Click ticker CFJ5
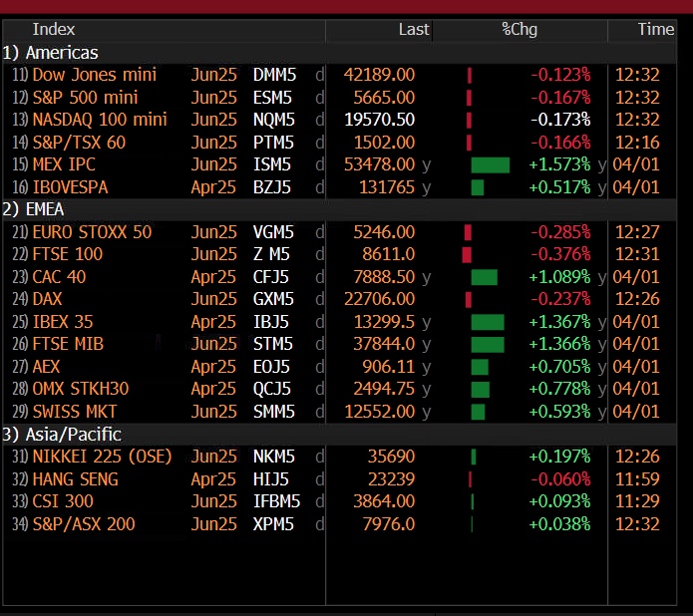Image resolution: width=693 pixels, height=616 pixels. pos(270,277)
